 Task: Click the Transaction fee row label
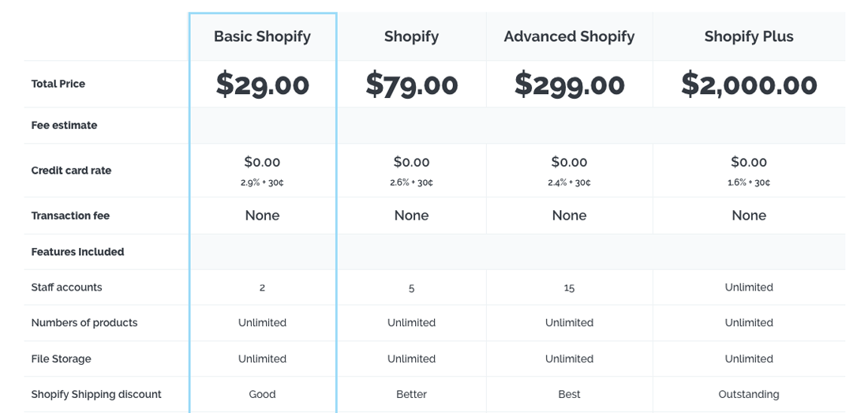(70, 216)
